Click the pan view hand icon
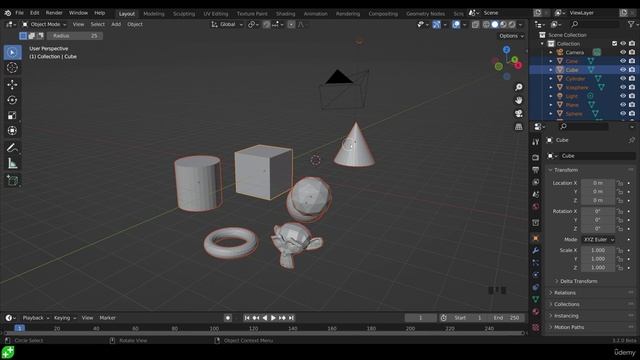 click(518, 100)
